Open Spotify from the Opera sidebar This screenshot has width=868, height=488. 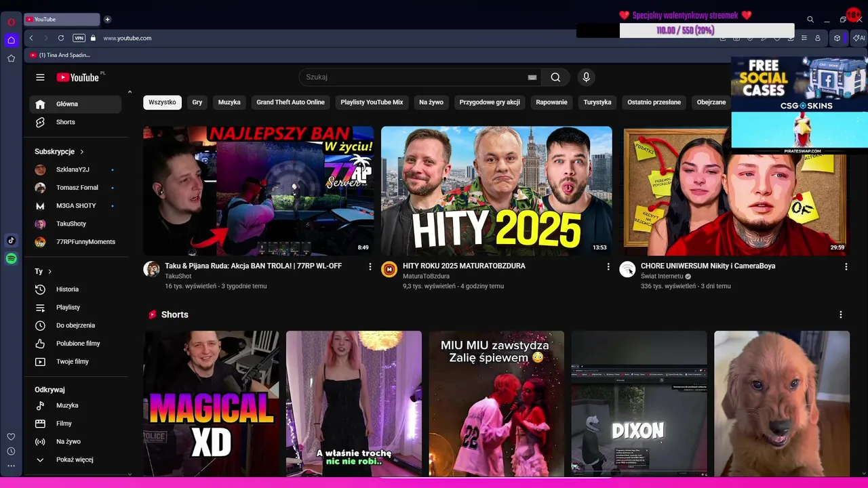tap(11, 258)
